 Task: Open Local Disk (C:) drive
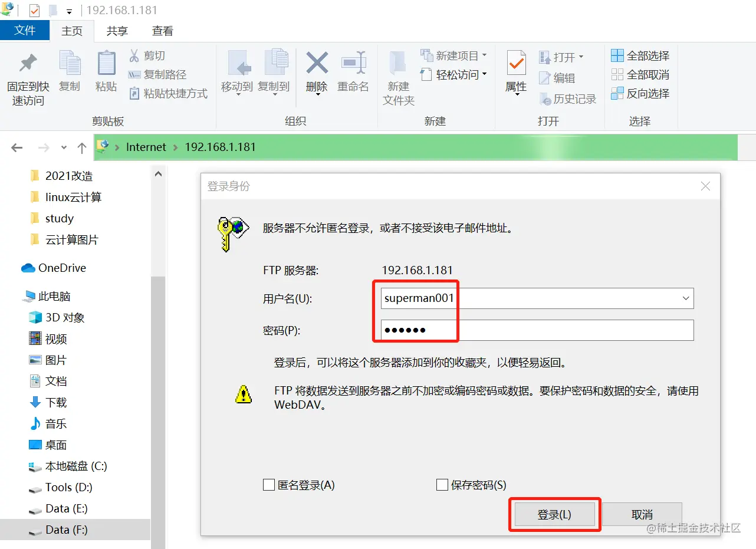(68, 466)
